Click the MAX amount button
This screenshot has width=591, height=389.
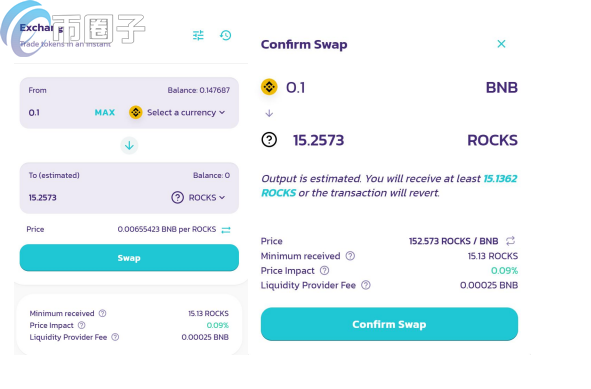tap(105, 112)
